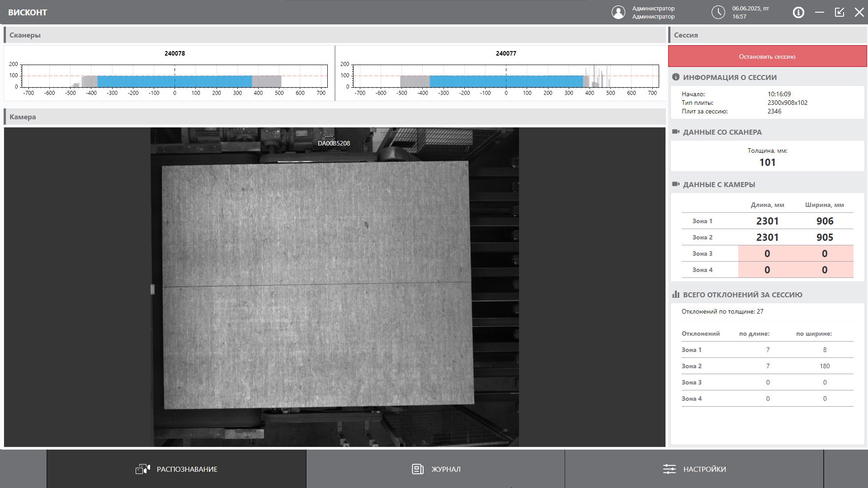868x488 pixels.
Task: Click the window restore edit icon
Action: pyautogui.click(x=840, y=12)
